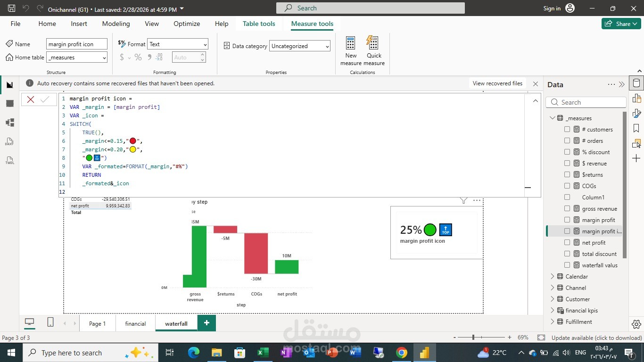Check the # customers measure checkbox
Image resolution: width=644 pixels, height=362 pixels.
[567, 130]
